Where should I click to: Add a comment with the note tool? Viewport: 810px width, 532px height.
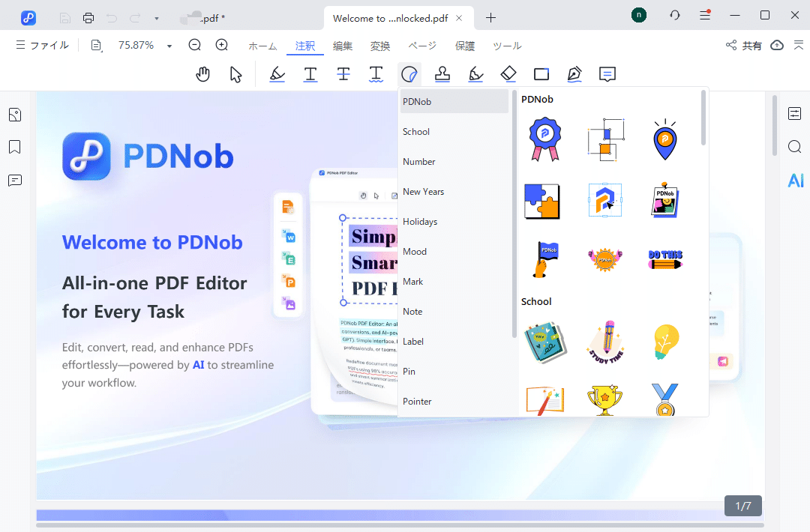click(607, 74)
